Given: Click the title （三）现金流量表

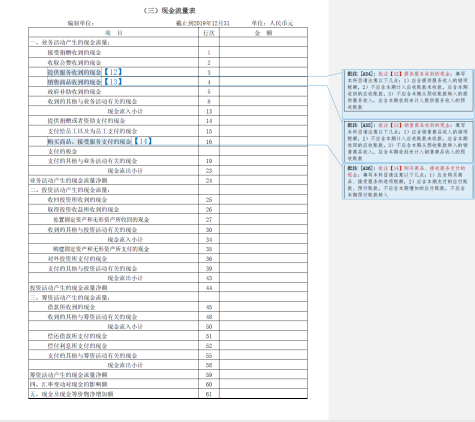Looking at the screenshot, I should [x=169, y=11].
